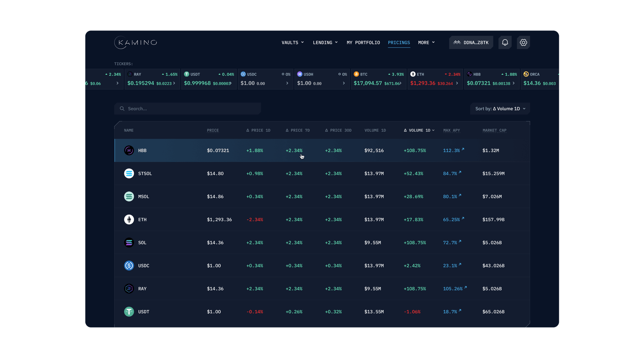Open MSOL max APY external link arrow

[460, 195]
